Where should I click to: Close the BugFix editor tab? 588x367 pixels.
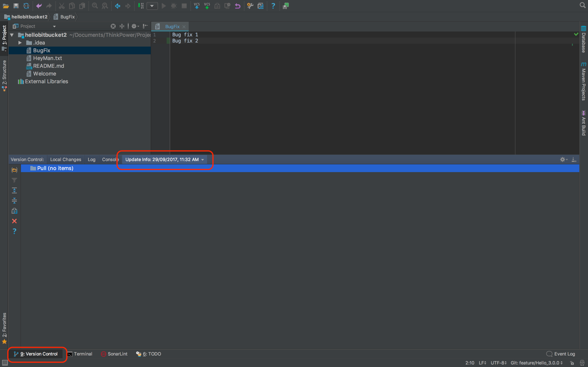point(184,27)
